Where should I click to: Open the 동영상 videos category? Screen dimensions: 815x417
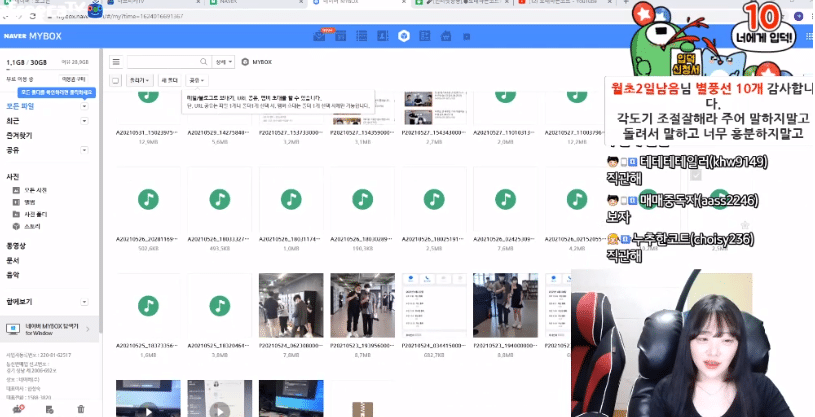pyautogui.click(x=16, y=245)
